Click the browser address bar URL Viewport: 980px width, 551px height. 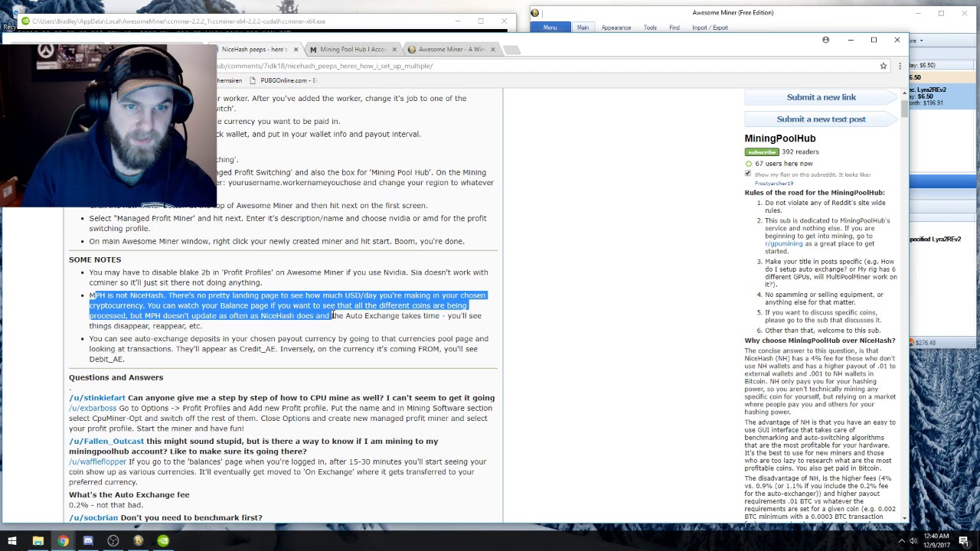[325, 66]
